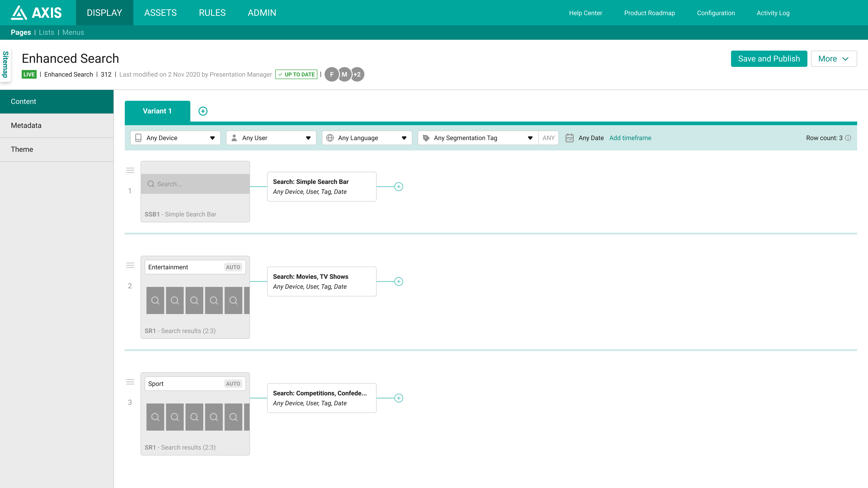This screenshot has width=868, height=488.
Task: Click first search tile in Entertainment row
Action: coord(155,300)
